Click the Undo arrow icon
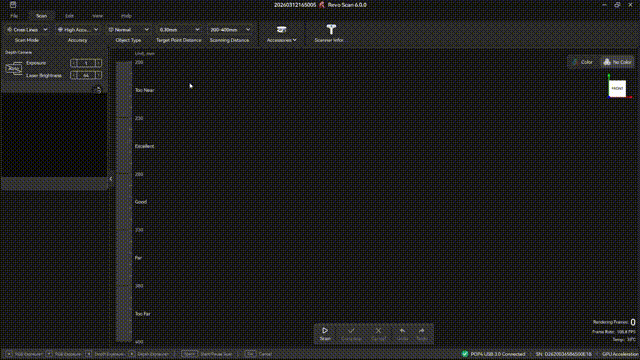The width and height of the screenshot is (640, 360). click(402, 331)
